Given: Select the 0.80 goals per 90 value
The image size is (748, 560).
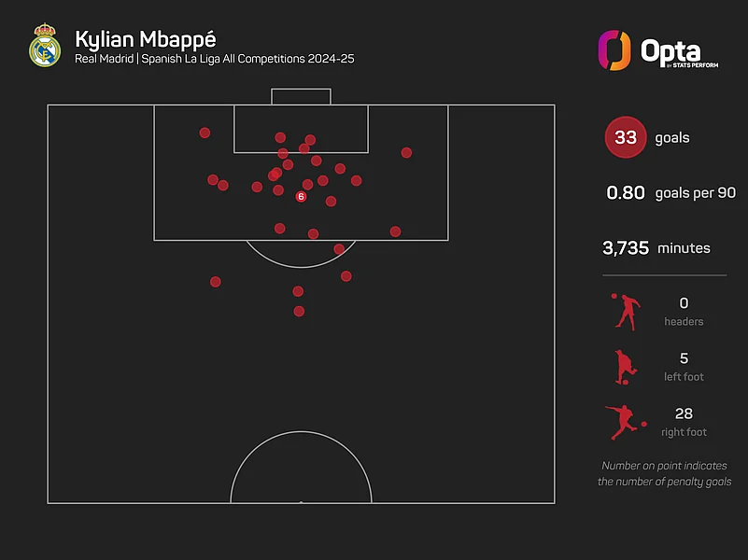Looking at the screenshot, I should (626, 193).
